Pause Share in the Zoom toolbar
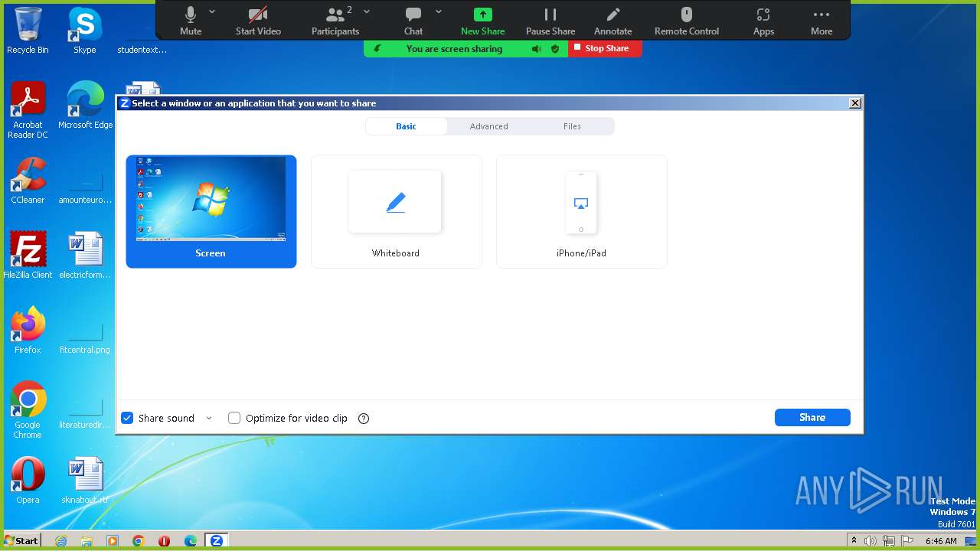Screen dimensions: 980x551 point(550,21)
